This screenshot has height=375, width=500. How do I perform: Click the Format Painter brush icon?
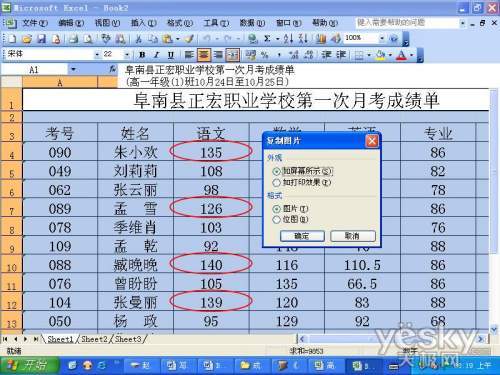coord(189,39)
